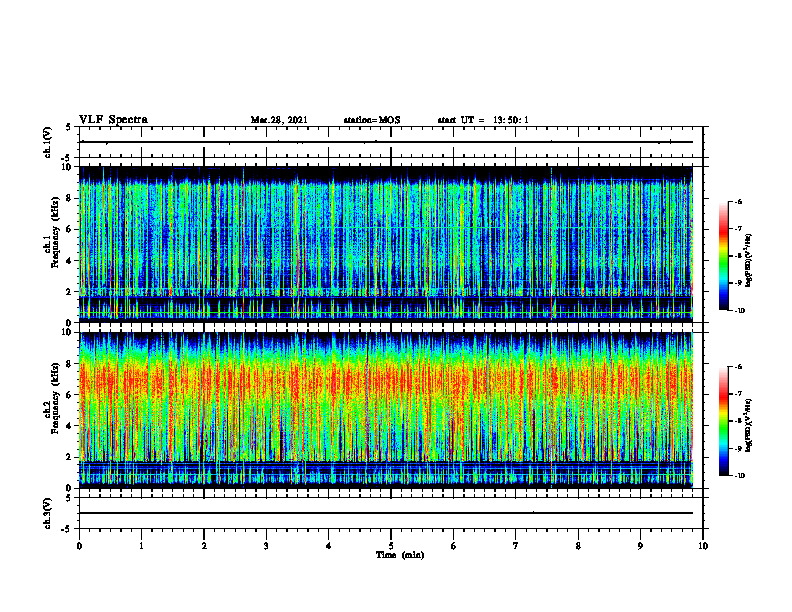Image resolution: width=792 pixels, height=612 pixels.
Task: Click the ch.3 voltage waveform trace line
Action: 386,513
